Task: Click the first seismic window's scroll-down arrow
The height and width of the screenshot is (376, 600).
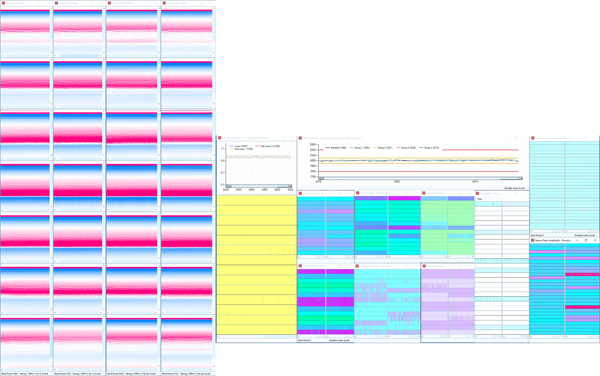Action: [x=51, y=52]
